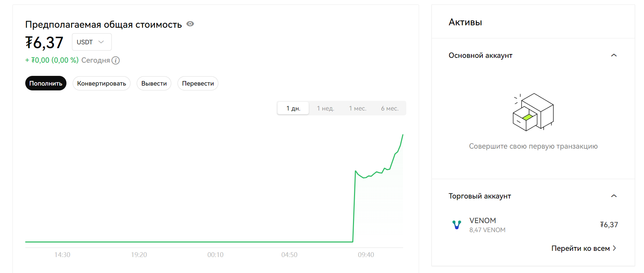The height and width of the screenshot is (273, 644).
Task: Click the Вывести button
Action: [154, 83]
